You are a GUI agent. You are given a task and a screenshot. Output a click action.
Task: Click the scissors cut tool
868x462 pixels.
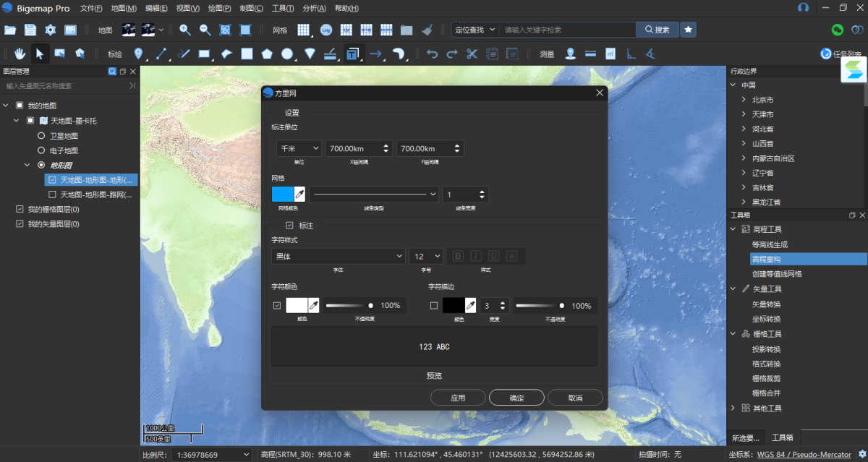click(x=472, y=54)
